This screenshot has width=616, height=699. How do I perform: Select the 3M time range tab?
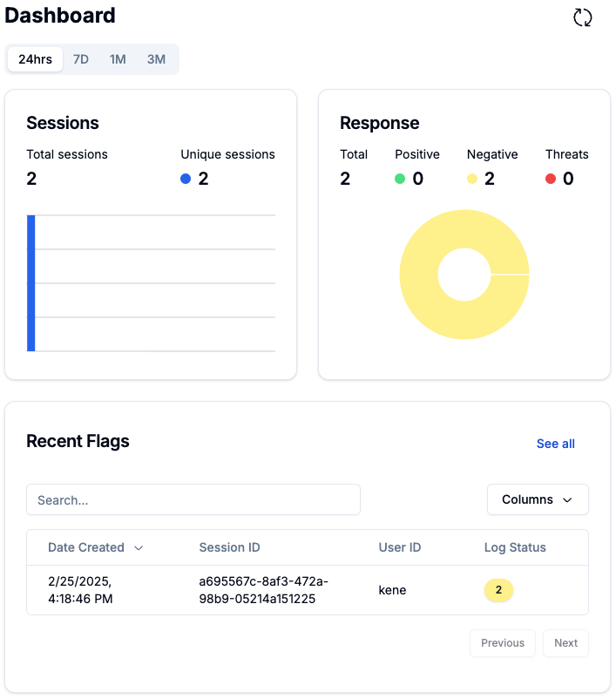point(156,59)
